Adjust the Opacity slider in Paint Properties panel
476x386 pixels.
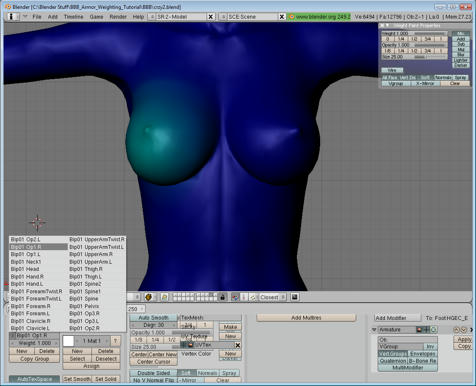pyautogui.click(x=414, y=45)
